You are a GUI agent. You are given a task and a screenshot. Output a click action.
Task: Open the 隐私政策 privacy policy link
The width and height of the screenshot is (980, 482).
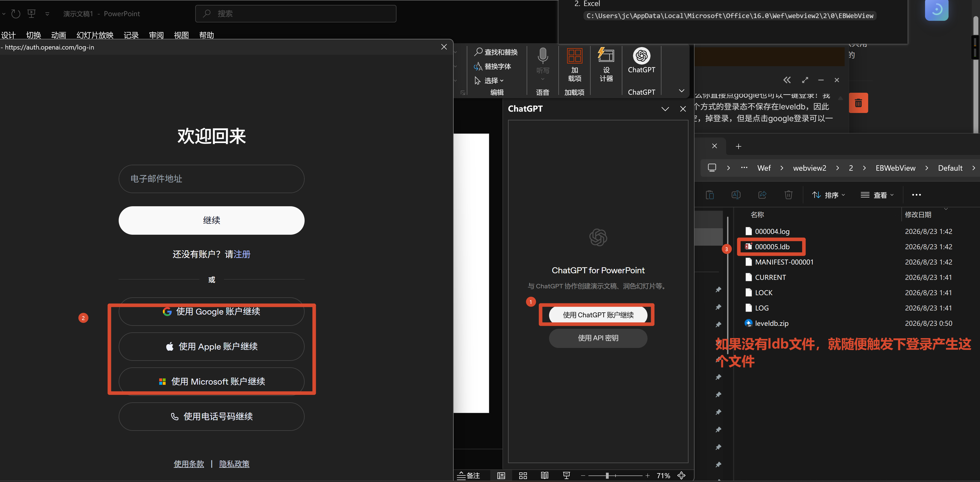[x=234, y=464]
